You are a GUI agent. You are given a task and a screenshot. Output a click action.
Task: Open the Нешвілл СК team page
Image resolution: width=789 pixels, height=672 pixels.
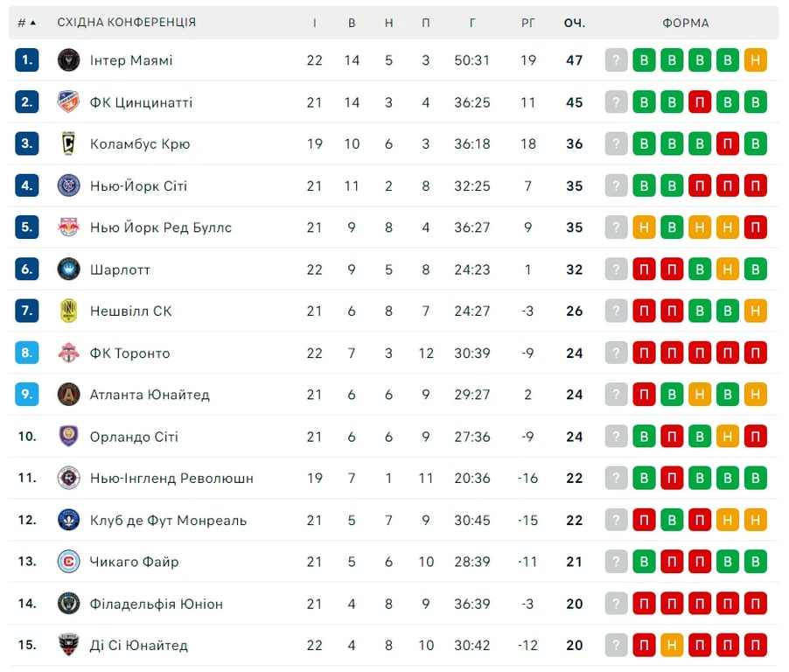(131, 311)
